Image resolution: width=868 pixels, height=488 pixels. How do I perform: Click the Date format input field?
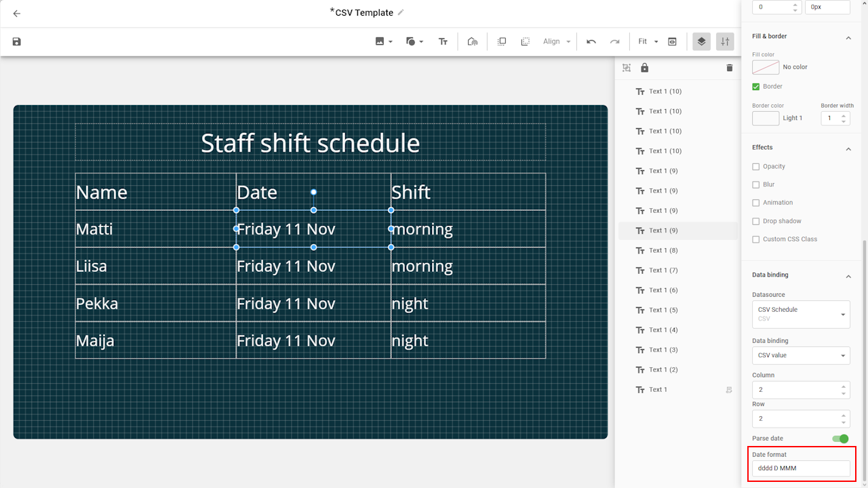pyautogui.click(x=801, y=468)
